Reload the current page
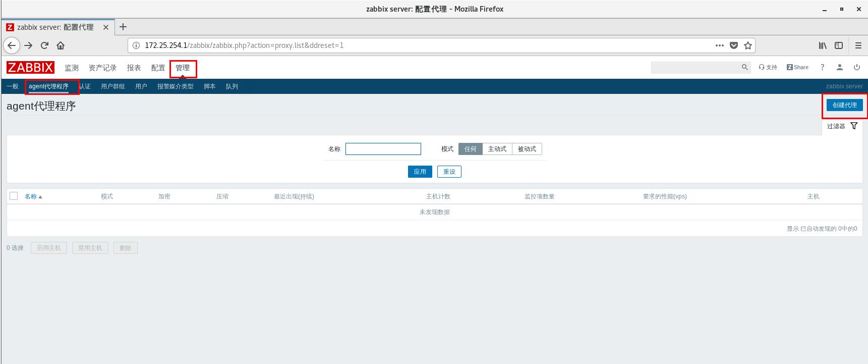 pos(44,45)
